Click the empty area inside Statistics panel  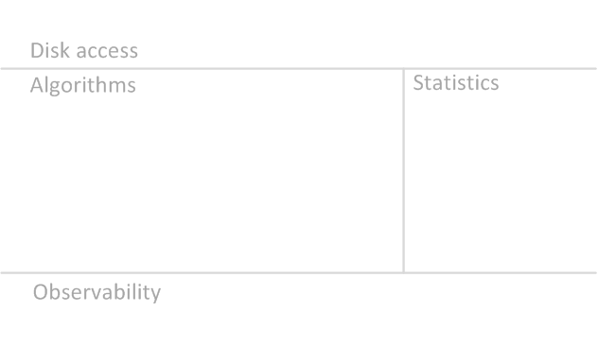(501, 182)
